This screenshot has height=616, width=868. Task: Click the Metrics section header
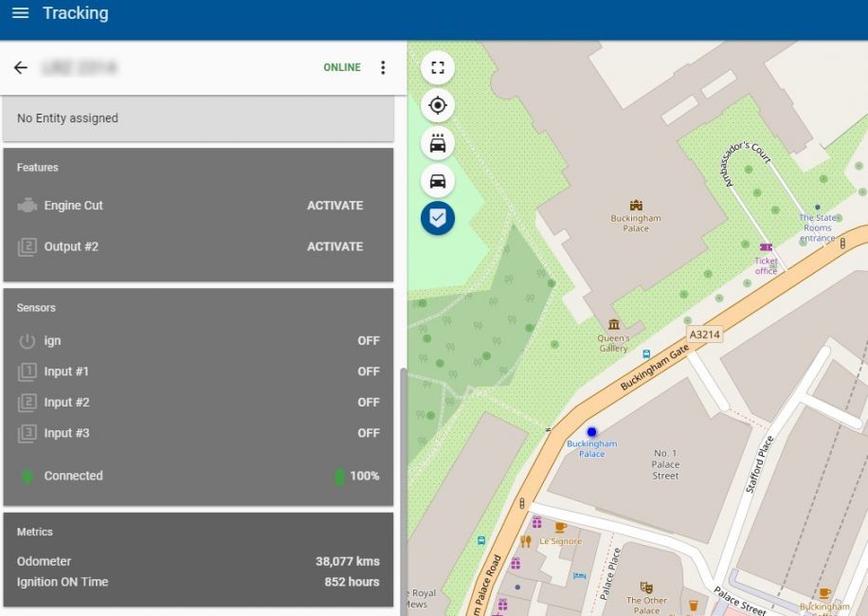35,532
